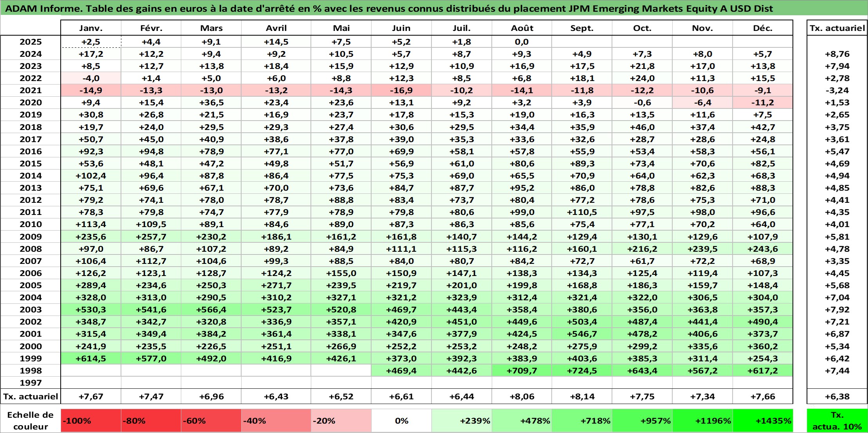
Task: Select the +155,0 cell in Mai 2006
Action: 341,273
